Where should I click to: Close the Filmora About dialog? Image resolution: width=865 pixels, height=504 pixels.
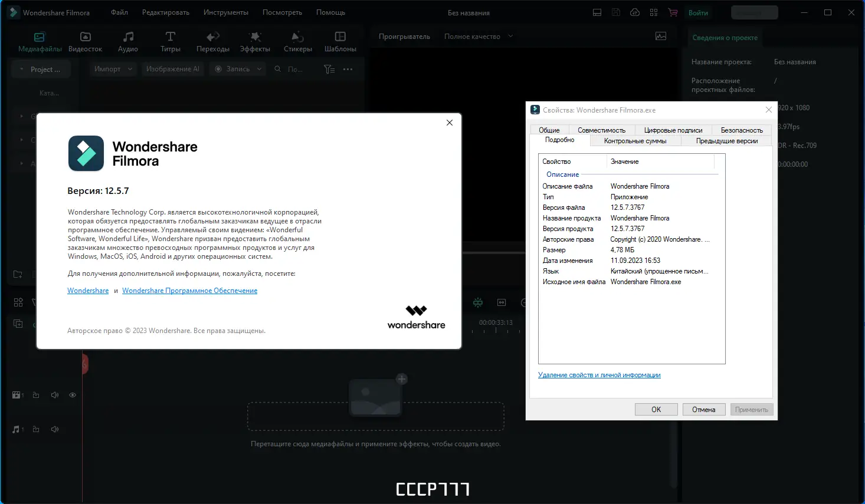[x=450, y=123]
